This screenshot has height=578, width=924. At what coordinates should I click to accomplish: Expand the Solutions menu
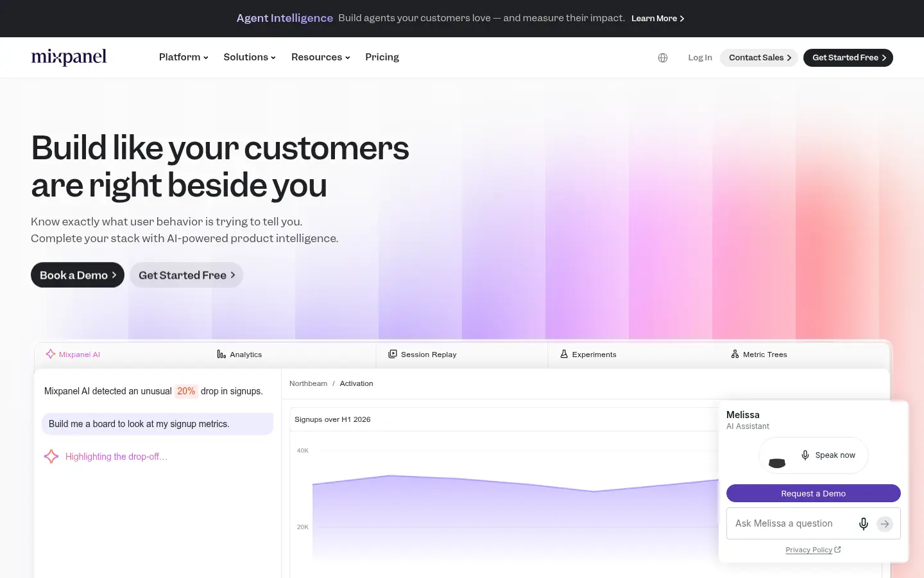(x=250, y=57)
